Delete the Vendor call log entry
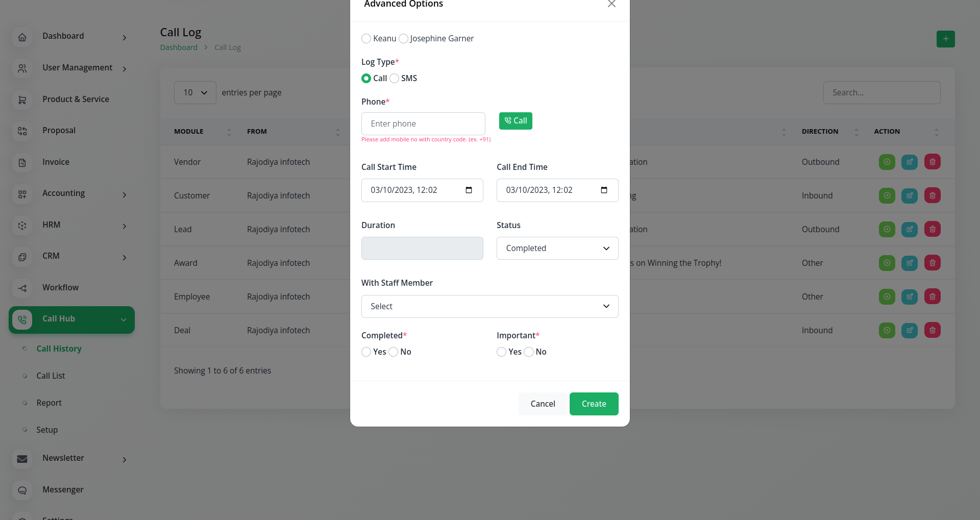The width and height of the screenshot is (980, 520). pos(932,162)
